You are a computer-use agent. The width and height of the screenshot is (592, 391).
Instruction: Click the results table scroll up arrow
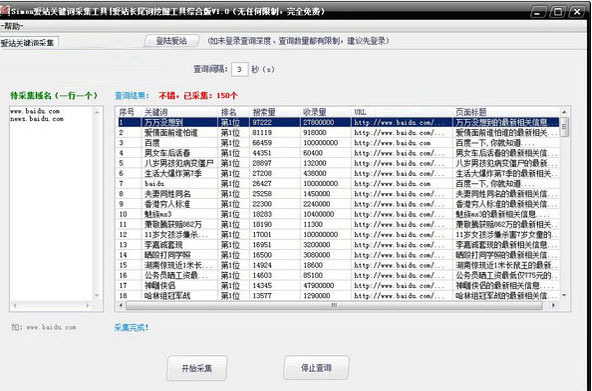(x=564, y=112)
